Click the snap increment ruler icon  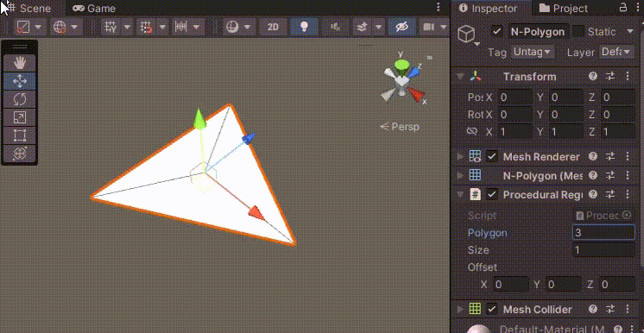click(x=181, y=27)
